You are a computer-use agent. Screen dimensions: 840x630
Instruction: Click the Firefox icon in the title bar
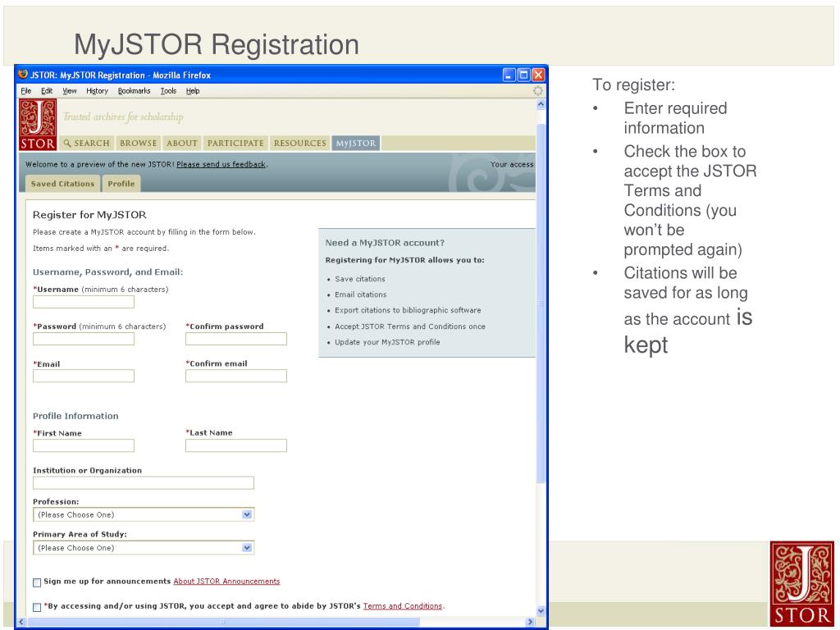tap(23, 74)
